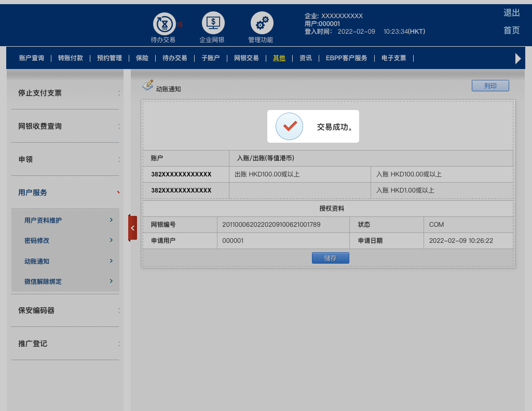
Task: Expand the 停止支付支票 sidebar section
Action: coord(65,93)
